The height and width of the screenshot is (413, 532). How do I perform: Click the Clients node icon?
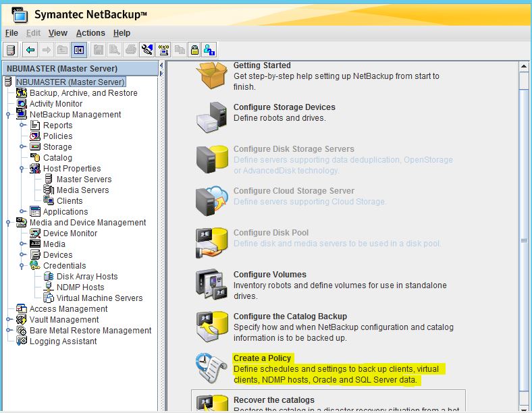49,200
